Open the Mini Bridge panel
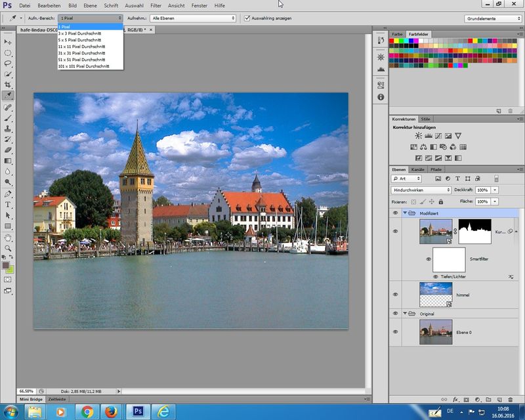525x420 pixels. (x=32, y=399)
